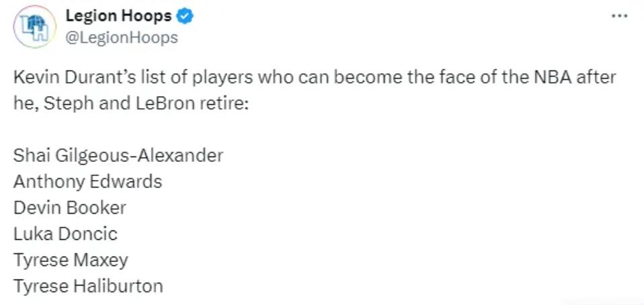
Task: Click the Shai Gilgeous-Alexander line
Action: (118, 156)
